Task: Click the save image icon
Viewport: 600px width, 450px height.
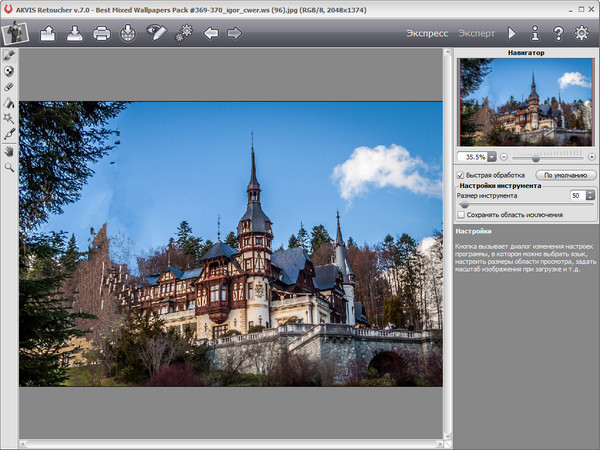Action: pos(75,33)
